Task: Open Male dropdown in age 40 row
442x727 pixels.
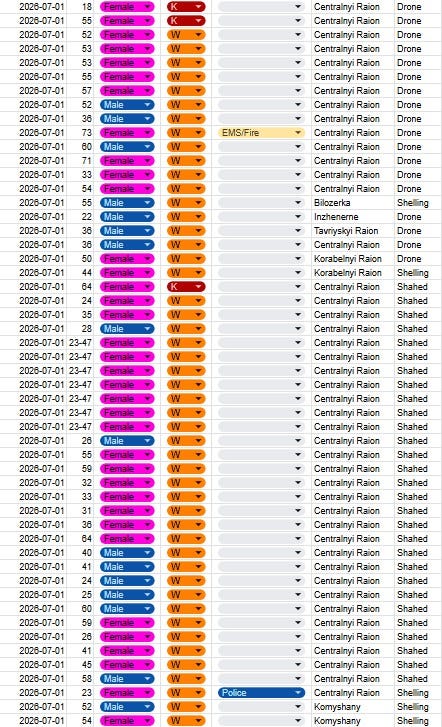Action: 127,553
